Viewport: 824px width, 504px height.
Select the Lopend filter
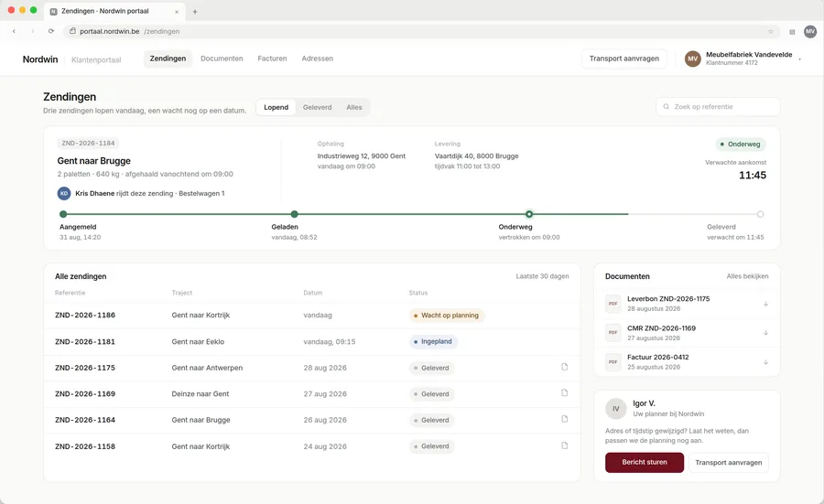[276, 107]
